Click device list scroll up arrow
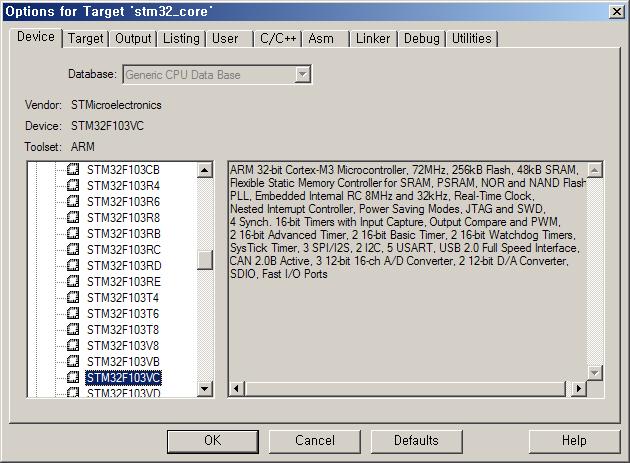The width and height of the screenshot is (630, 463). coord(205,170)
